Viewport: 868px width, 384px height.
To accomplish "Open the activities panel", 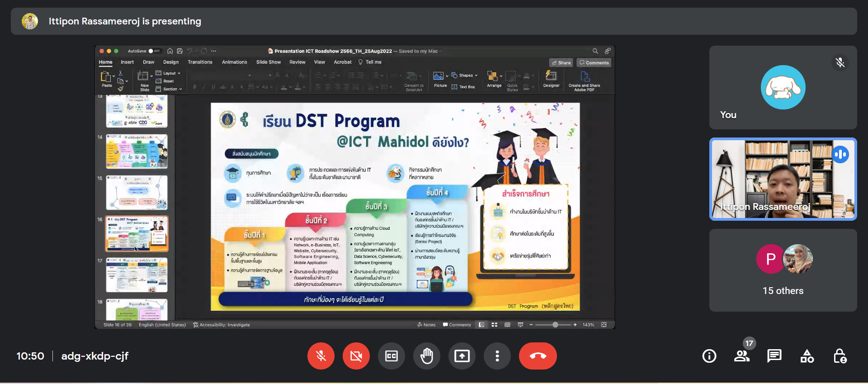I will [x=807, y=356].
